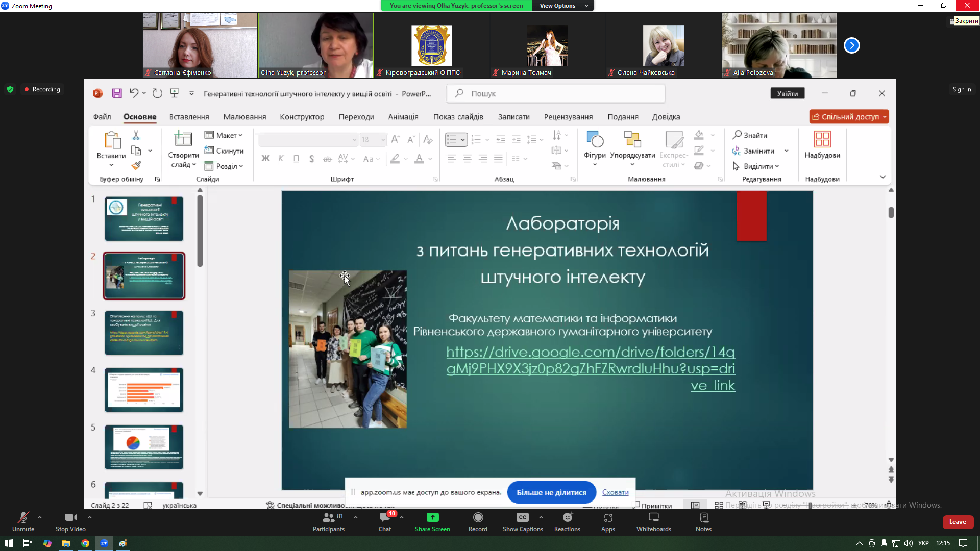Viewport: 980px width, 551px height.
Task: Open font size 18 dropdown
Action: click(383, 139)
